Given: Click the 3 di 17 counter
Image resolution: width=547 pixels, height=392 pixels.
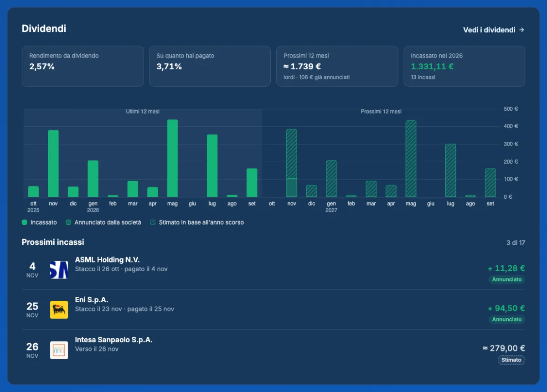Looking at the screenshot, I should coord(516,242).
